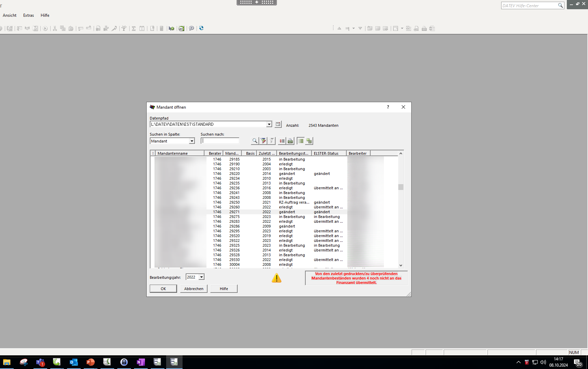Click the sort list icon with red arrows
Viewport: 588px width, 369px height.
(282, 141)
